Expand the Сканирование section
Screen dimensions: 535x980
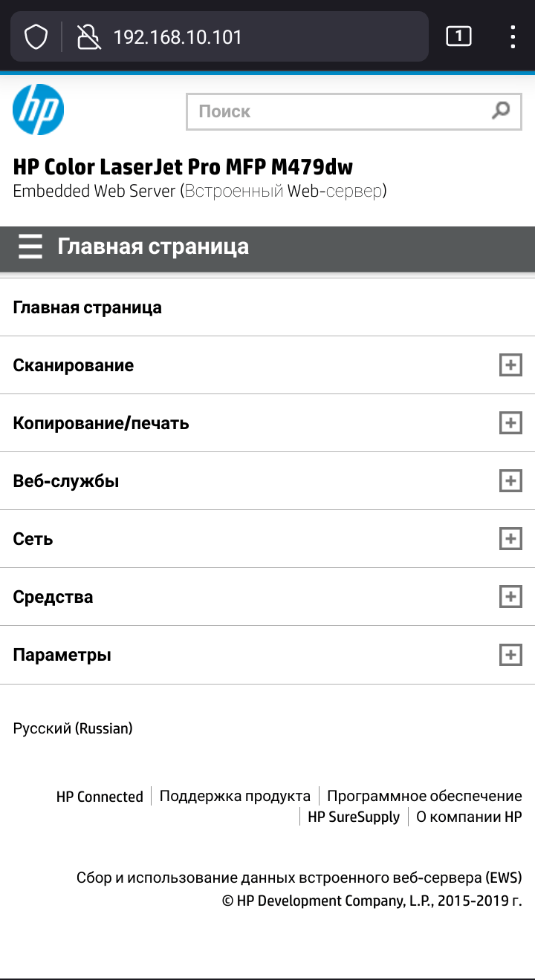[510, 365]
